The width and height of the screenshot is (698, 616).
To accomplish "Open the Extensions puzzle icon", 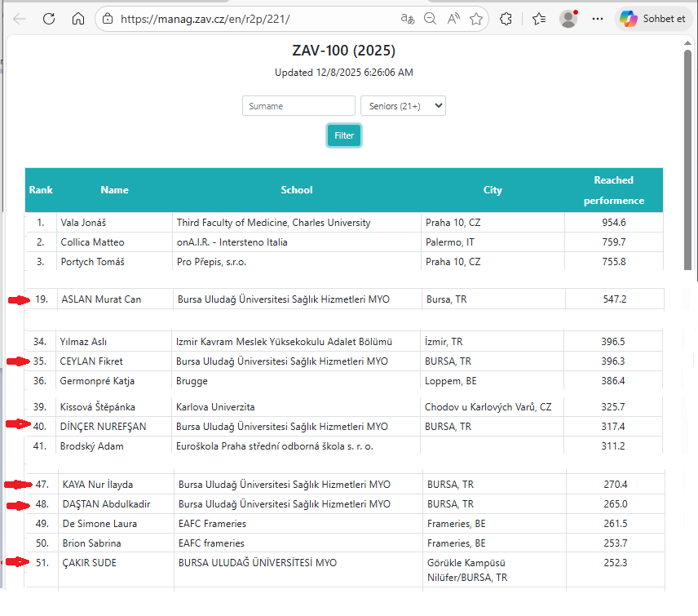I will point(506,19).
